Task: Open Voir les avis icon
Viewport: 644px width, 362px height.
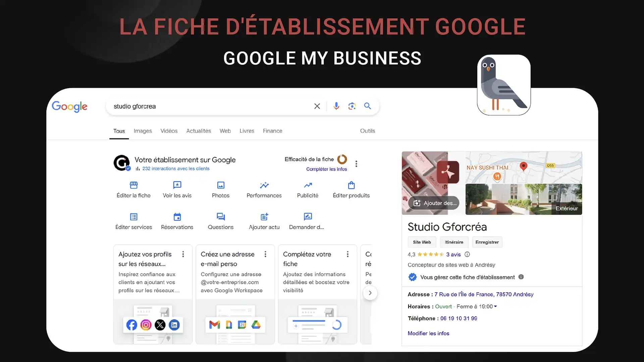Action: [177, 185]
